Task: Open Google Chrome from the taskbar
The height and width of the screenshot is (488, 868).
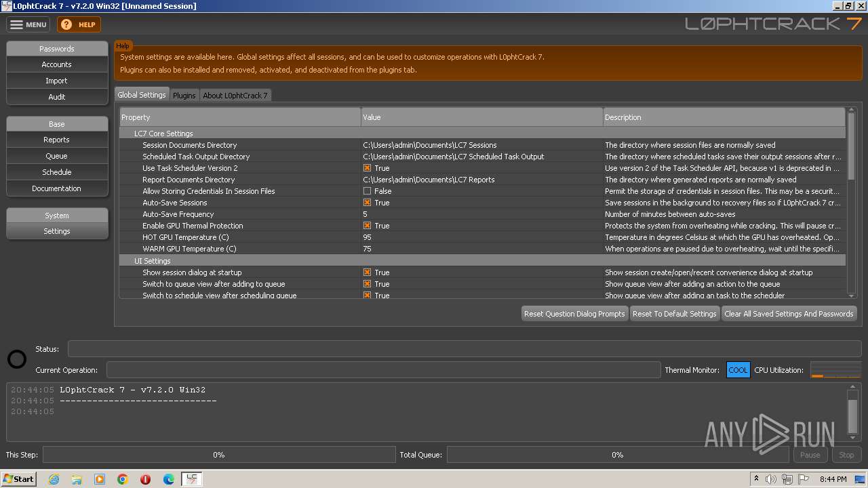Action: click(123, 479)
